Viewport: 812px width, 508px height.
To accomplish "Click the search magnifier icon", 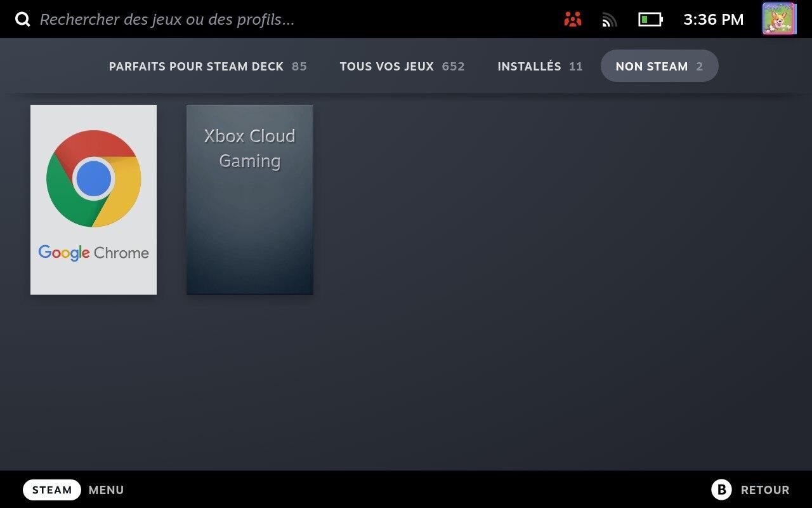I will tap(23, 19).
